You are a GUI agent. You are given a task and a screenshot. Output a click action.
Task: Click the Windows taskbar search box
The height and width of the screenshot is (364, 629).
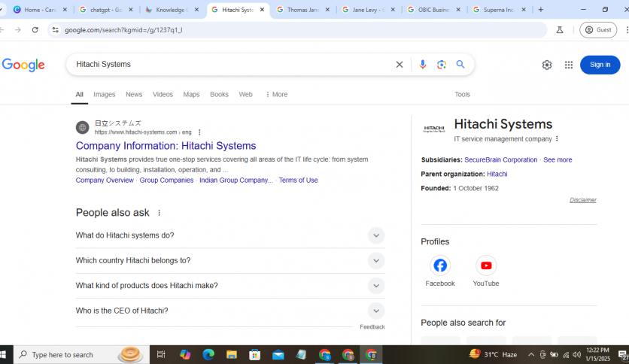[x=81, y=354]
